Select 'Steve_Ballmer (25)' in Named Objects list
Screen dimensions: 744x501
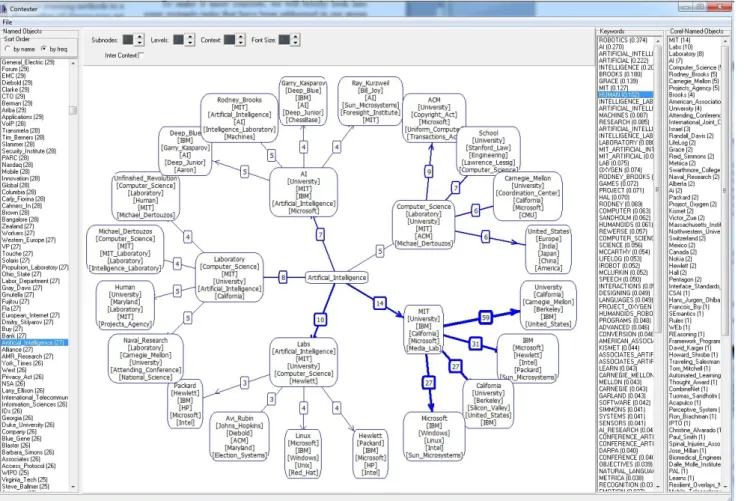pyautogui.click(x=25, y=486)
